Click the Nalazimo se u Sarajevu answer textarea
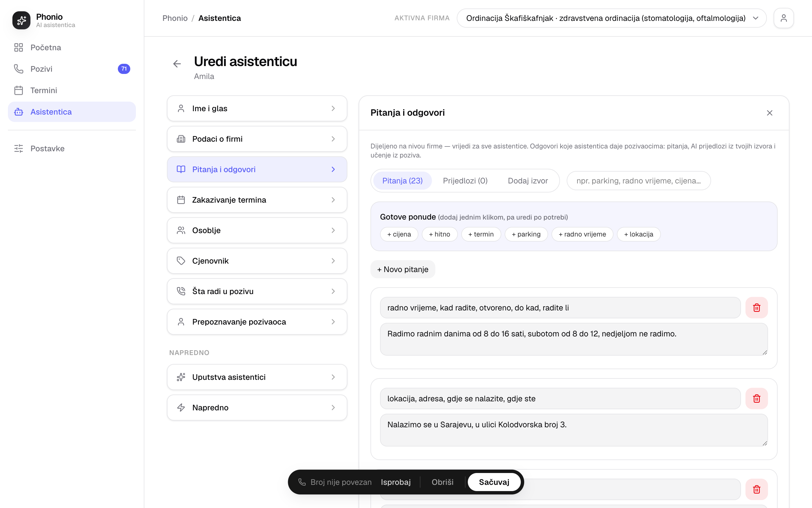 (574, 430)
